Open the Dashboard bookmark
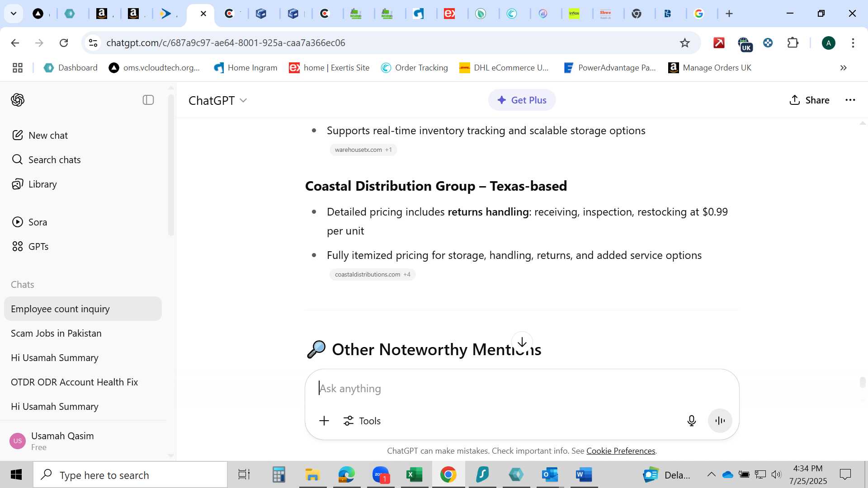 coord(71,68)
